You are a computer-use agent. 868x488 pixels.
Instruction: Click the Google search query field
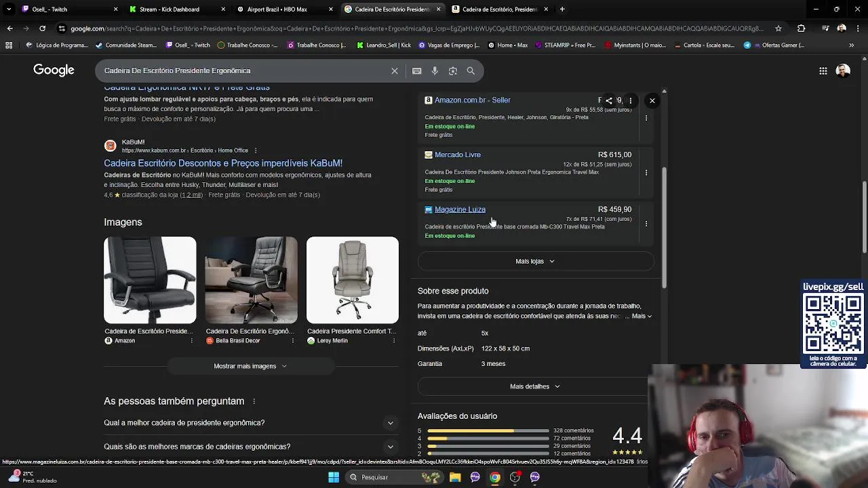pos(244,70)
